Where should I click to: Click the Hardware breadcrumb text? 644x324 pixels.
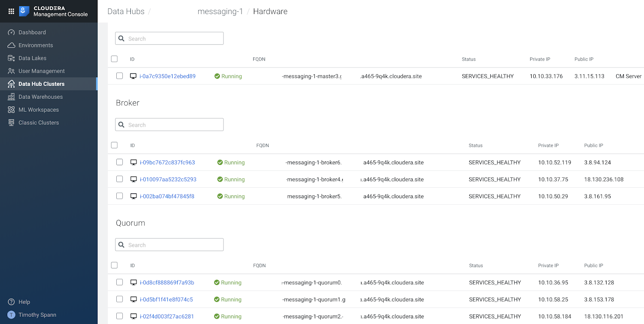tap(270, 11)
